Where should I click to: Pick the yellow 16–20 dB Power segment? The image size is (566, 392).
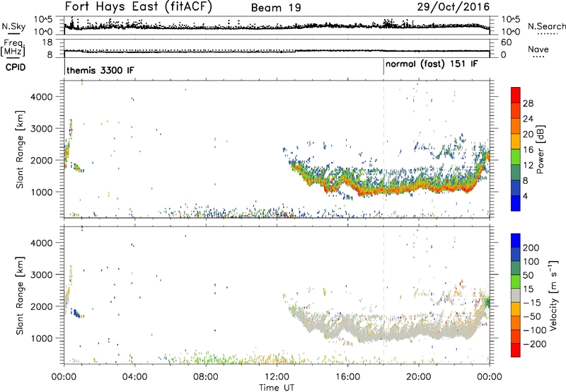pyautogui.click(x=516, y=142)
